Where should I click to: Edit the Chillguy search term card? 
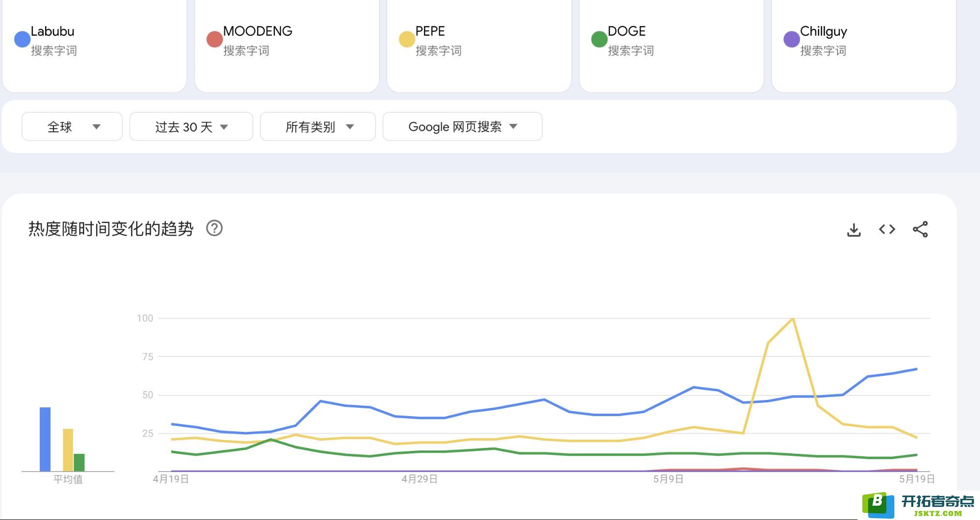point(864,46)
